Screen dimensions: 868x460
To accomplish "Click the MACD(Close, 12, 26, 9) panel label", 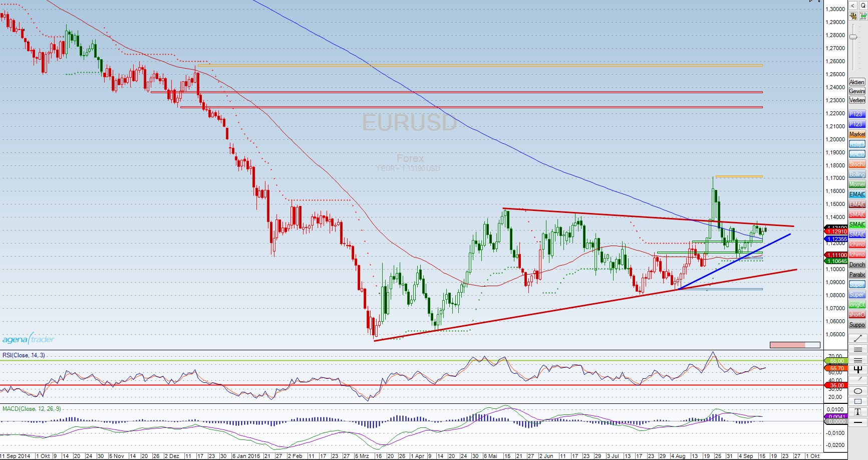I will click(x=32, y=409).
